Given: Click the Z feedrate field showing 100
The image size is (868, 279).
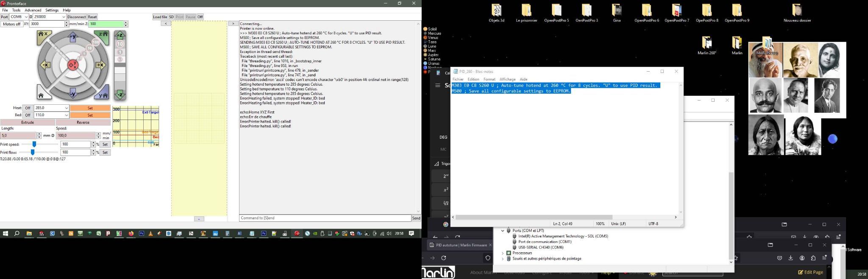Looking at the screenshot, I should pyautogui.click(x=106, y=24).
